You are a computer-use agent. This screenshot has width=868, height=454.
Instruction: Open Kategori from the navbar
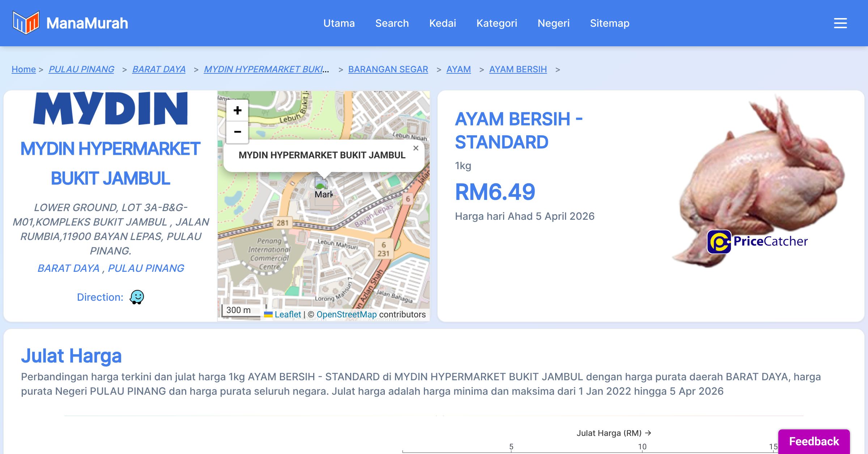coord(497,23)
